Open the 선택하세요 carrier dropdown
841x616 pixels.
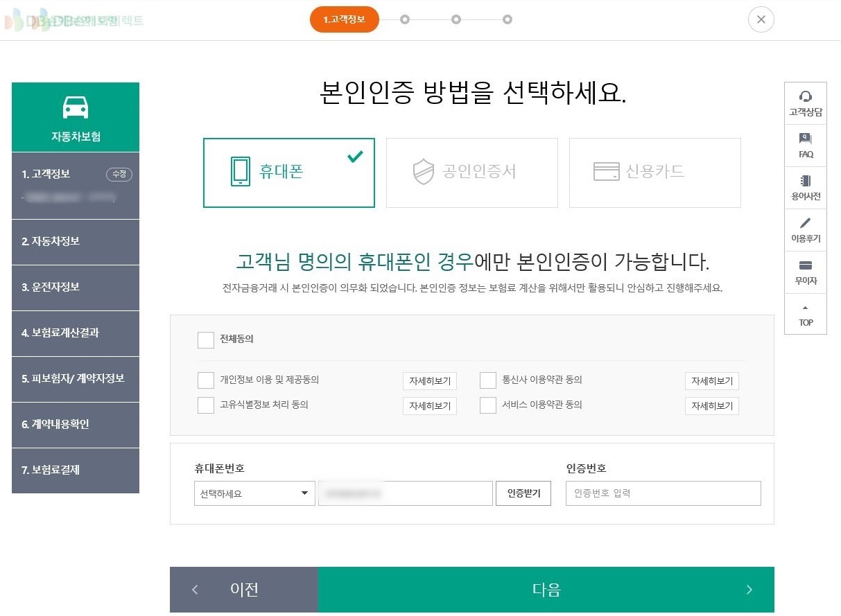tap(254, 493)
